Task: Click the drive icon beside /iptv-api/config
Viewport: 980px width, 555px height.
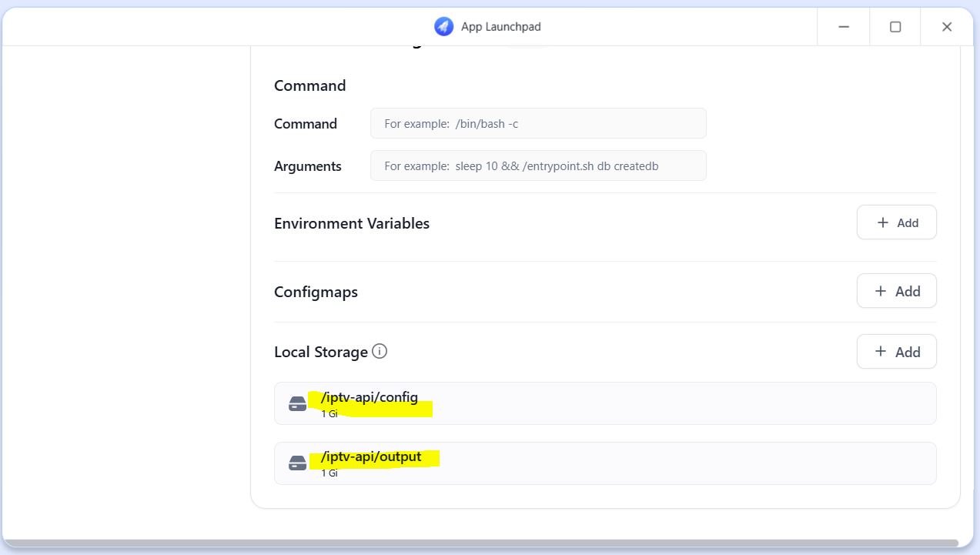Action: (x=297, y=403)
